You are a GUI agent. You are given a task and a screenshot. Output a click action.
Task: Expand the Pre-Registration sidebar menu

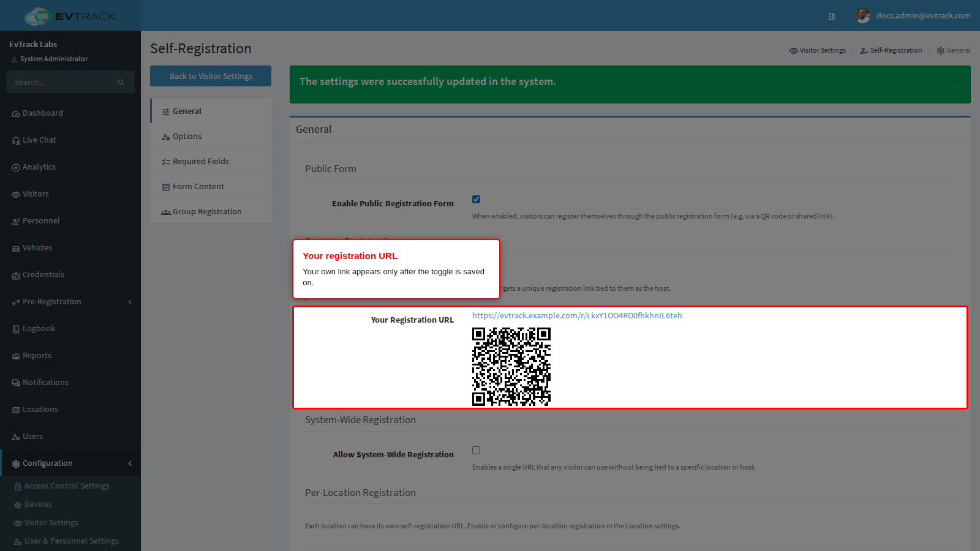70,302
